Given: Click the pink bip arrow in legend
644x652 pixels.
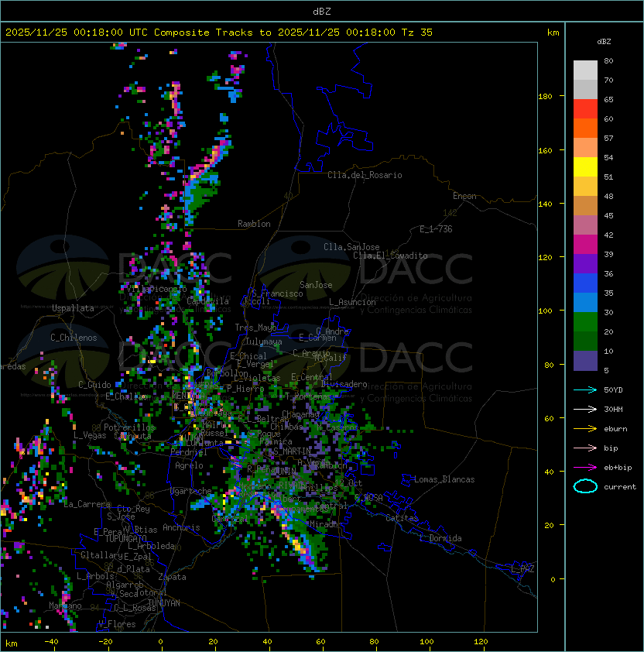Looking at the screenshot, I should (x=585, y=448).
